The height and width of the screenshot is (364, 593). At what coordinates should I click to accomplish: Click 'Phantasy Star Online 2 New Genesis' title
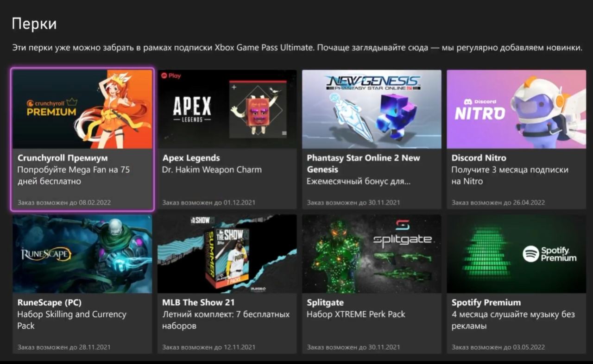tap(363, 163)
